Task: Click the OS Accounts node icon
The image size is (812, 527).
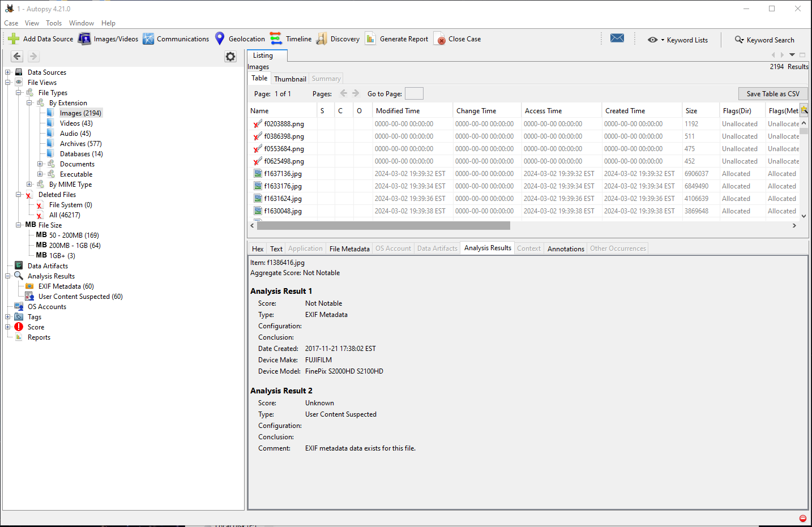Action: click(x=19, y=306)
